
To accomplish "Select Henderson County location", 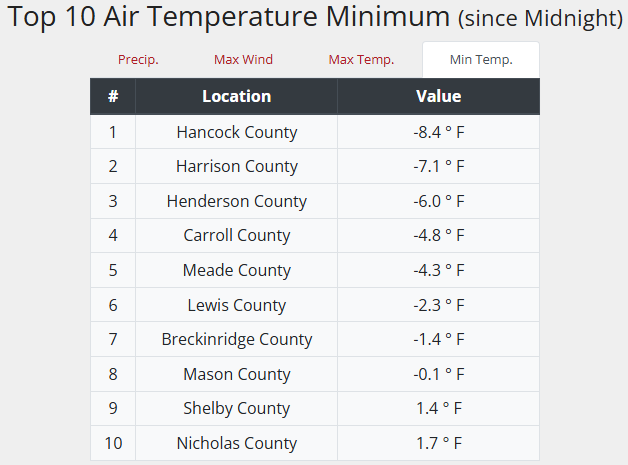I will [237, 201].
